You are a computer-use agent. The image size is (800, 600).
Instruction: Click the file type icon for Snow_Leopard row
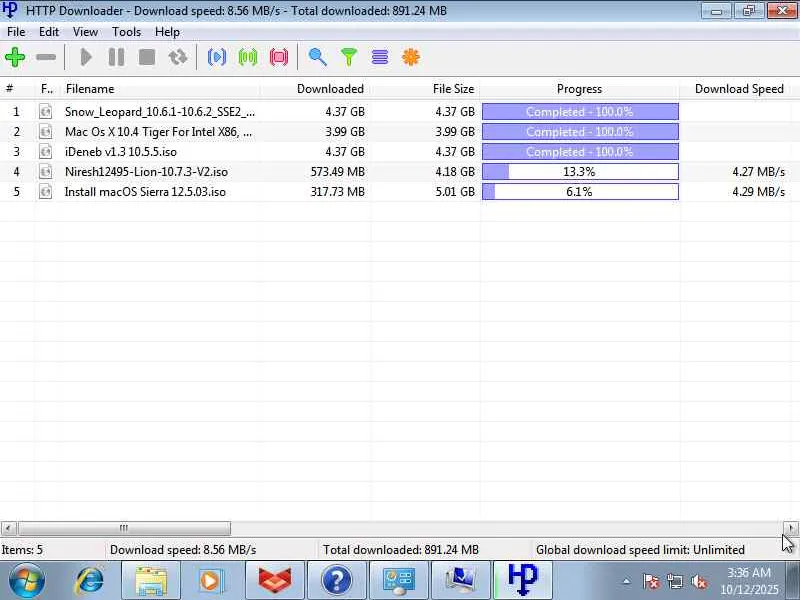click(45, 111)
